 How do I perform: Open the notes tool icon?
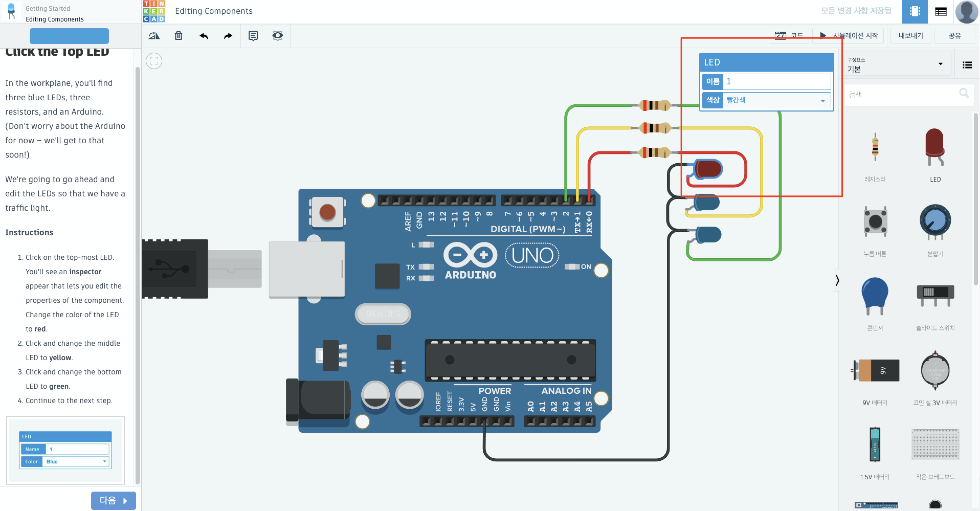click(x=253, y=36)
